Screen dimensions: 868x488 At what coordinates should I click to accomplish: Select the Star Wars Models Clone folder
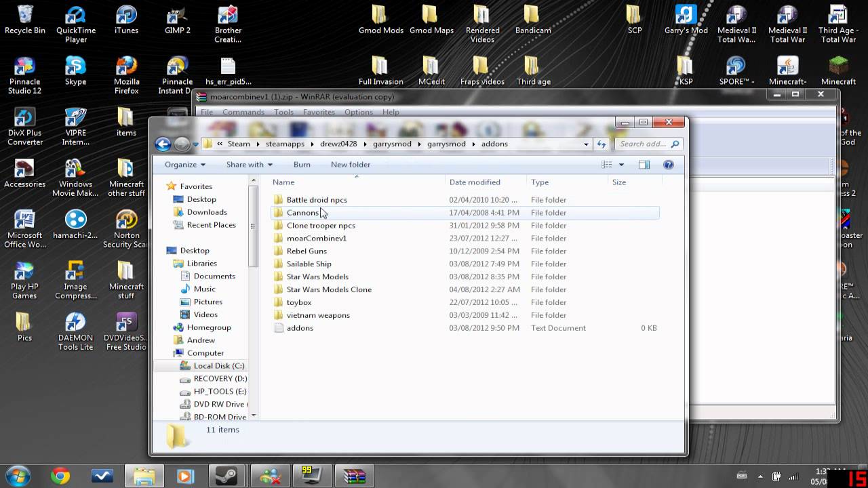(329, 290)
